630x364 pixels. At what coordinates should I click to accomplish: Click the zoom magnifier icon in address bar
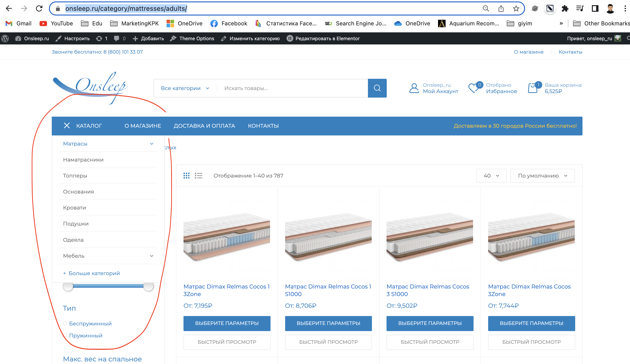click(486, 8)
